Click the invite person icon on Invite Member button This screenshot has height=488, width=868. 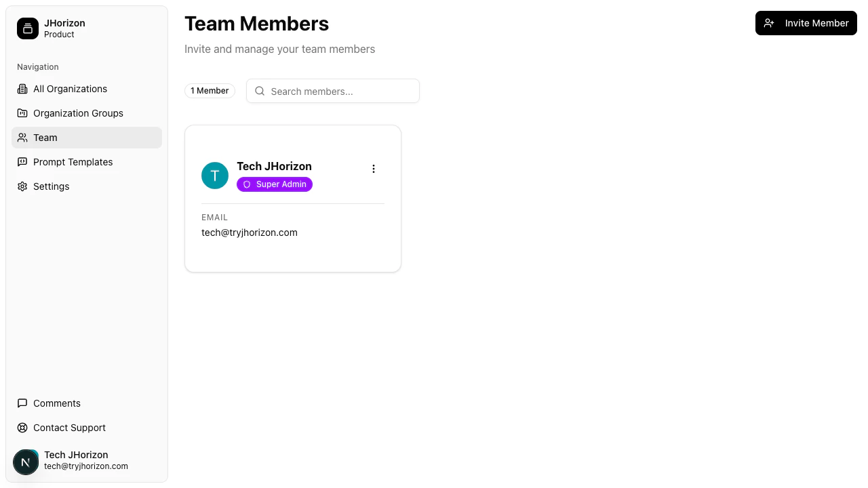tap(769, 23)
